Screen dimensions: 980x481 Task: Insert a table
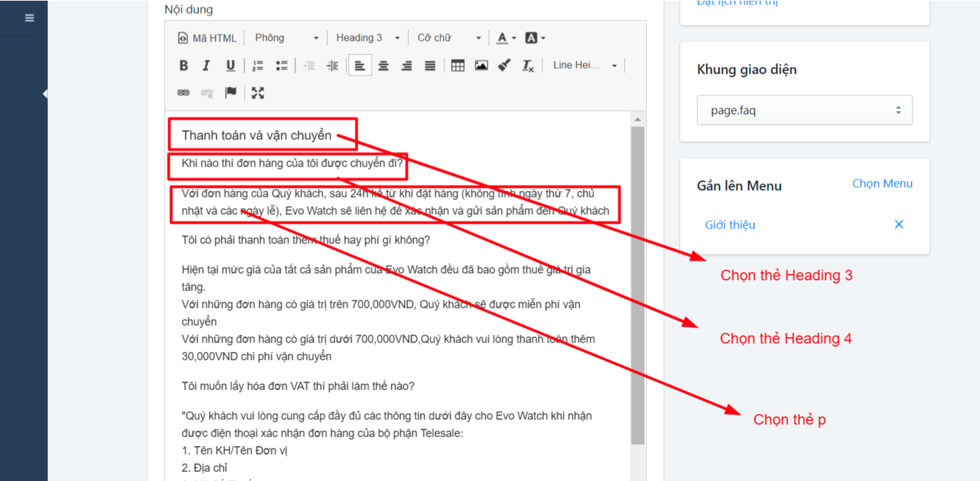[x=458, y=66]
